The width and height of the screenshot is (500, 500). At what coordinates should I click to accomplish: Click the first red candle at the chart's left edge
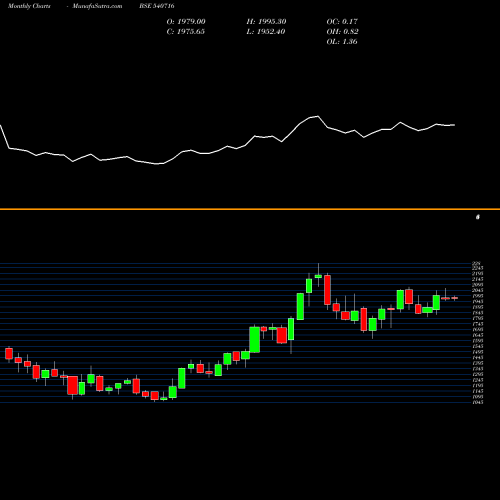pos(9,354)
